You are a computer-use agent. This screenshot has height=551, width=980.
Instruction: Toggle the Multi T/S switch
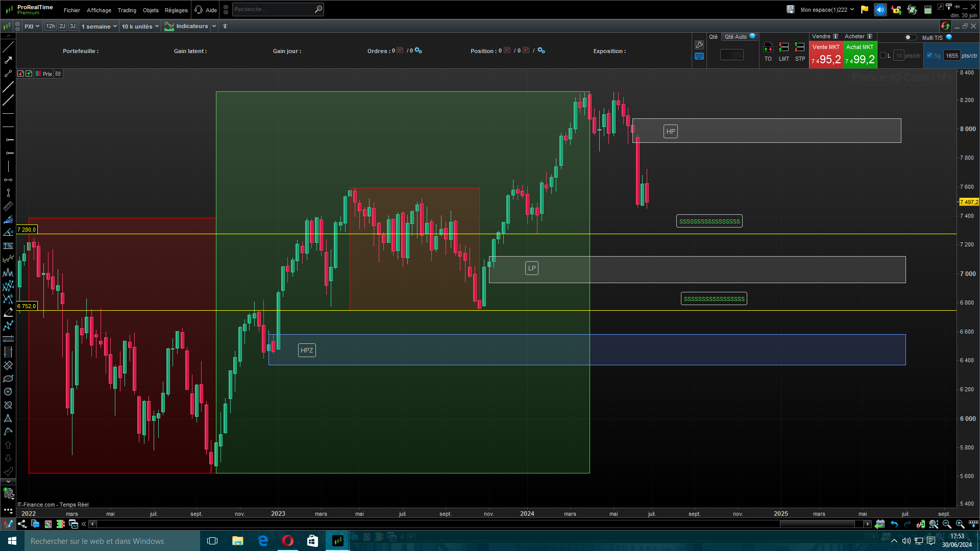[x=910, y=37]
